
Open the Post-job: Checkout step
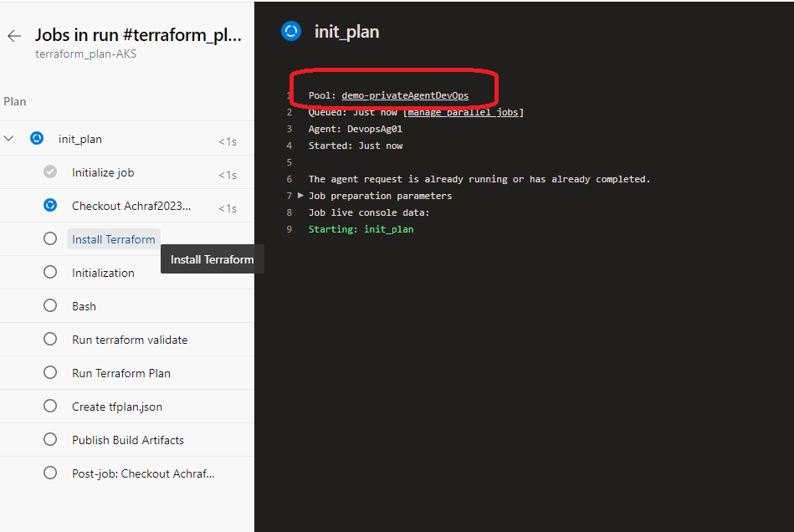143,473
